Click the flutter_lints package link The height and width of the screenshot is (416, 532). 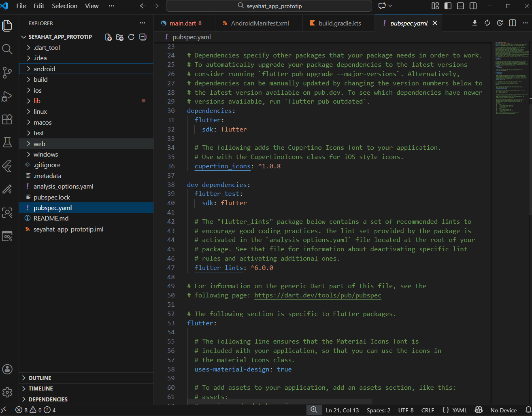point(219,267)
